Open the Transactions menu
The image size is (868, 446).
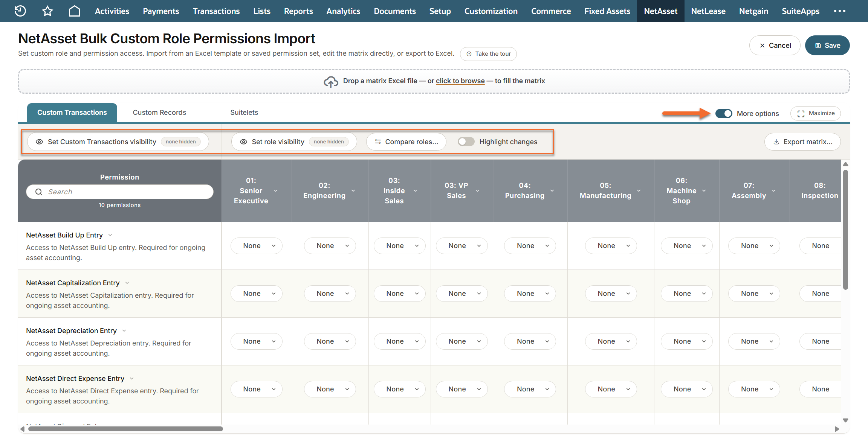coord(216,11)
